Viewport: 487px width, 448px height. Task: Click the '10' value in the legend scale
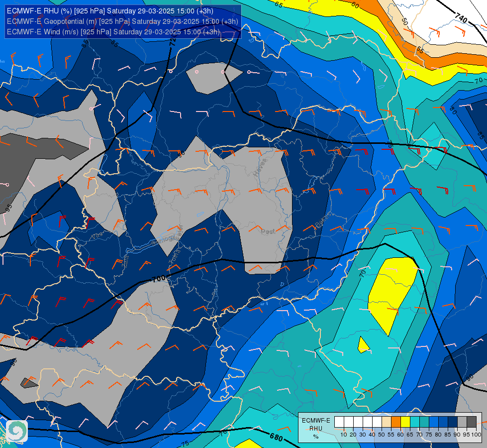coord(344,435)
